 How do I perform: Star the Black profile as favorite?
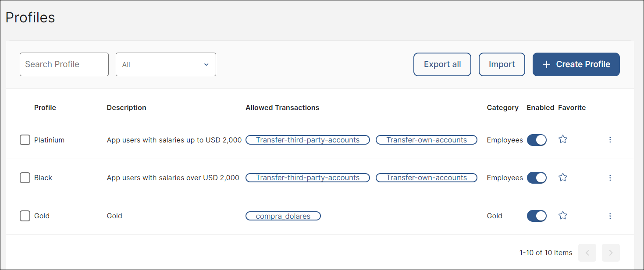pos(563,178)
